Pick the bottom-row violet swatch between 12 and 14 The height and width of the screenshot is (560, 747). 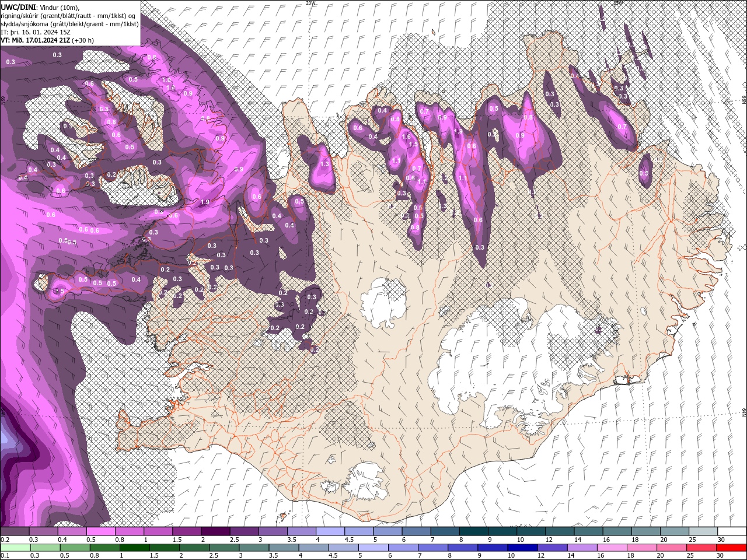click(x=553, y=548)
